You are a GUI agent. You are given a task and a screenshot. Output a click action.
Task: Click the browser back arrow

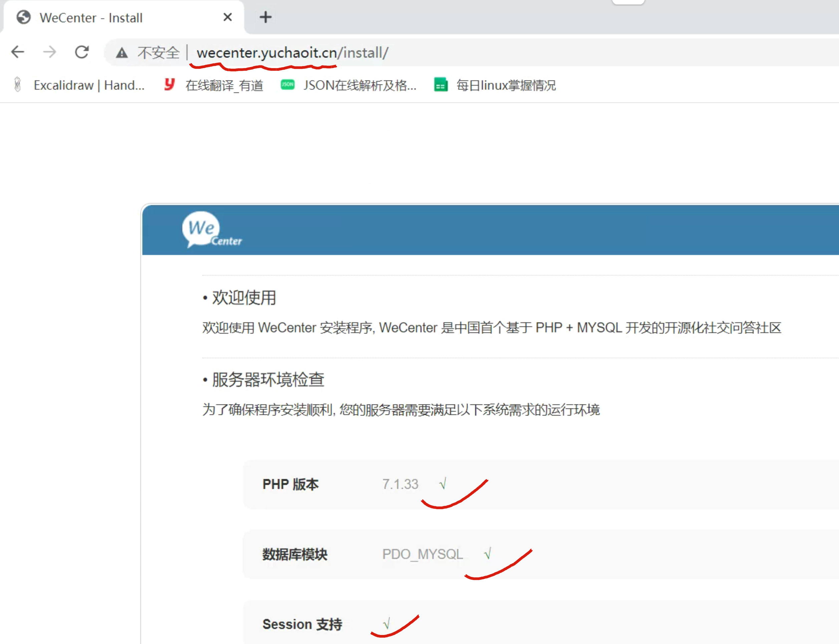18,52
